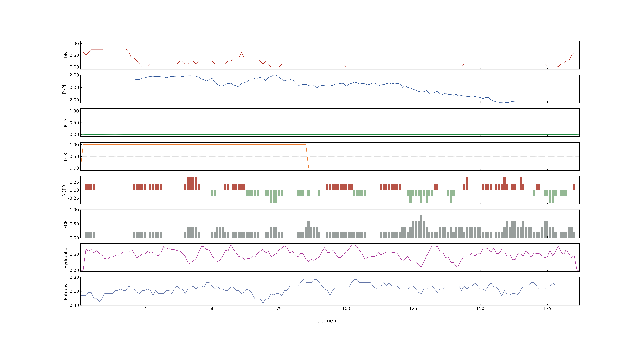Click the NCPR axis label
The height and width of the screenshot is (343, 644).
[64, 190]
